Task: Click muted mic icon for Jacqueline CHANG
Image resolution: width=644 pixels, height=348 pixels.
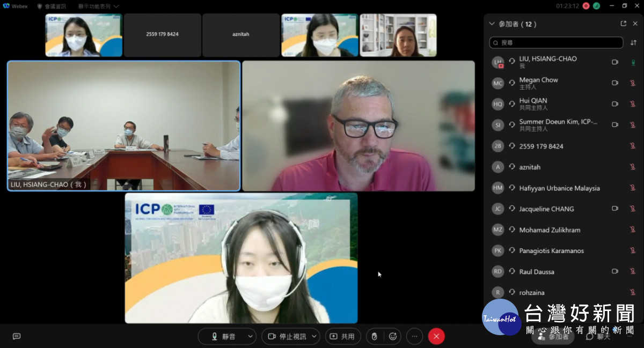Action: (x=633, y=209)
